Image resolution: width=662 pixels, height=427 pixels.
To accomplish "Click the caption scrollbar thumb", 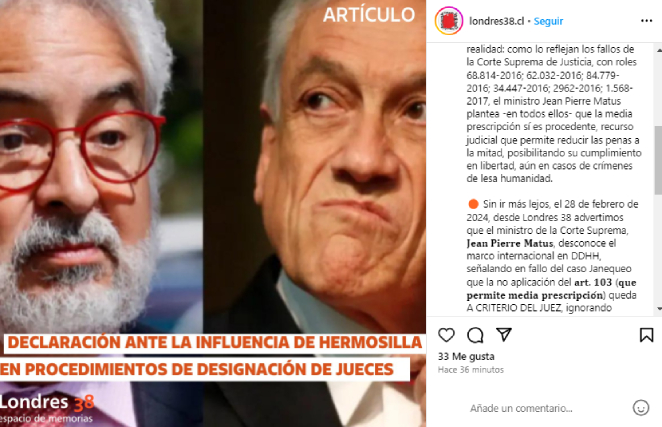I will (x=659, y=160).
